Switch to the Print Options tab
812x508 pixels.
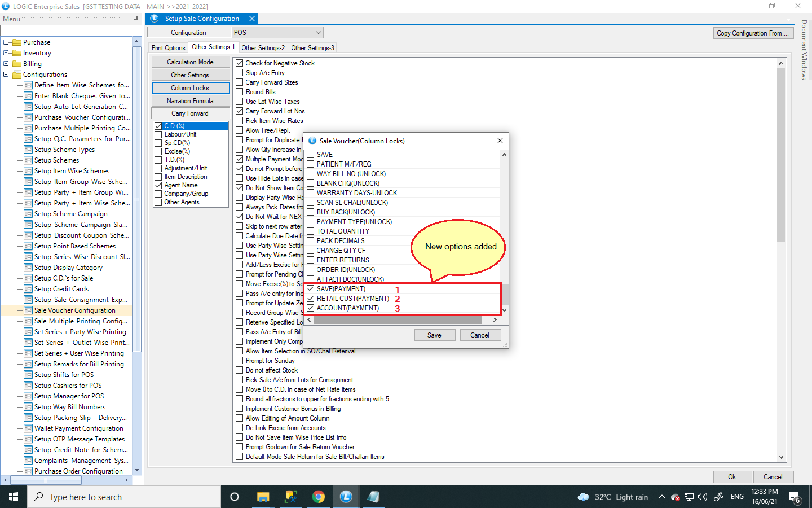(168, 48)
